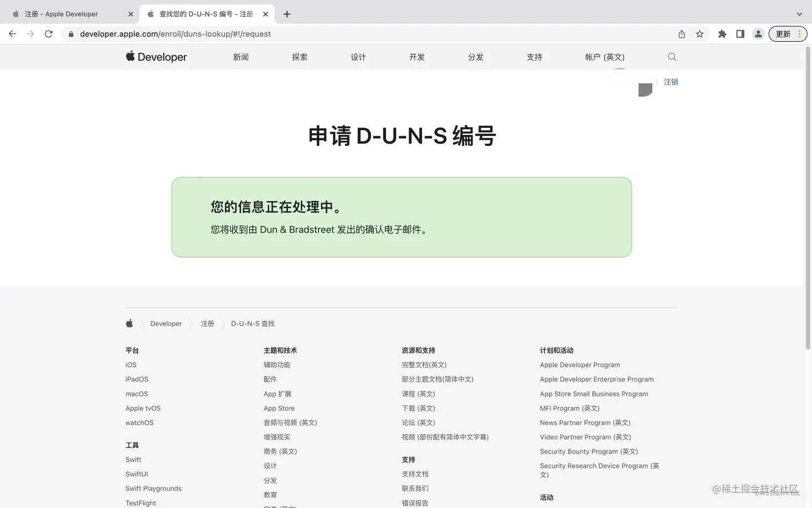
Task: Open the Apple tvOS link
Action: [143, 409]
